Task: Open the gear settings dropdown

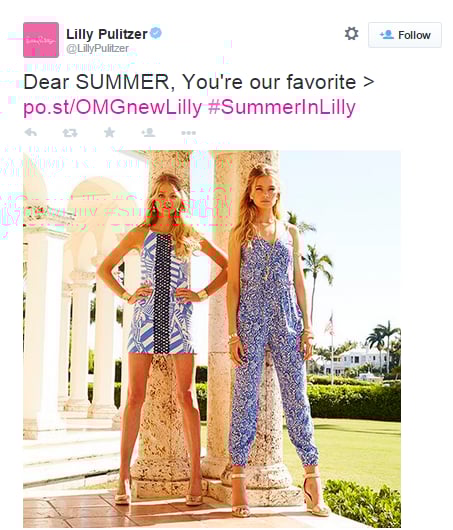Action: point(352,34)
